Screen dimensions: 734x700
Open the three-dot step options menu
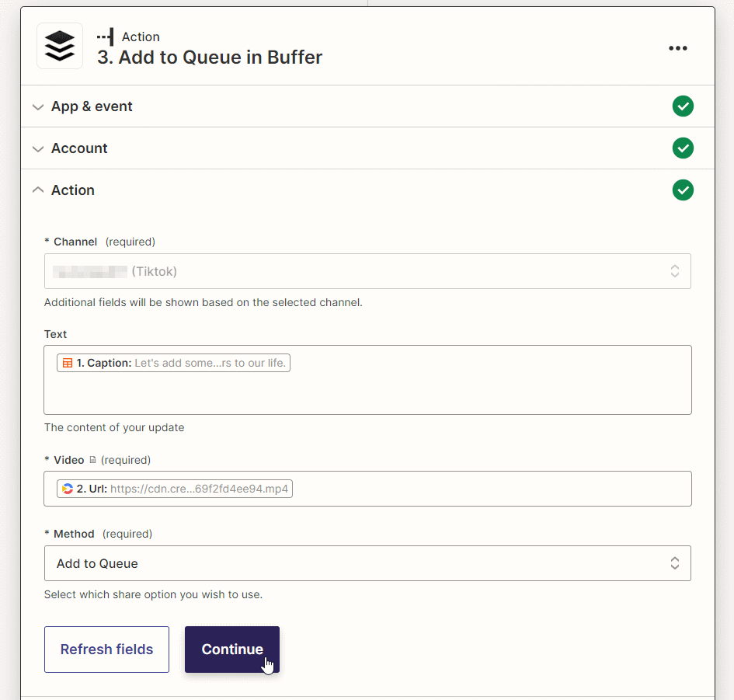(677, 48)
